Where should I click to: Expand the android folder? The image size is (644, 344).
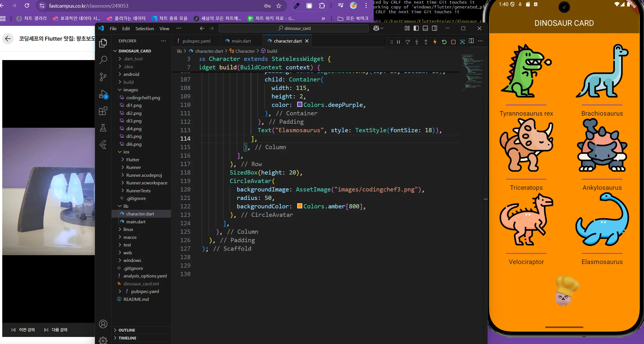131,74
